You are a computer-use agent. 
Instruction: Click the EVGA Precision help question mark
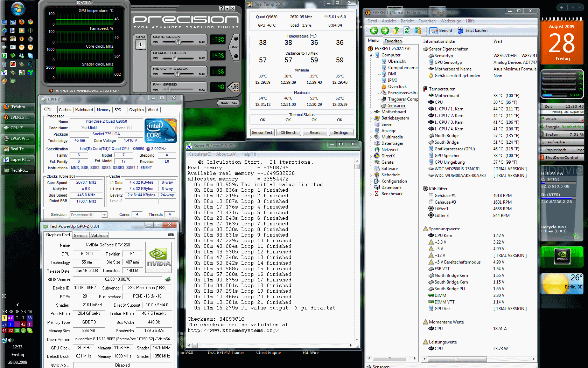click(222, 8)
